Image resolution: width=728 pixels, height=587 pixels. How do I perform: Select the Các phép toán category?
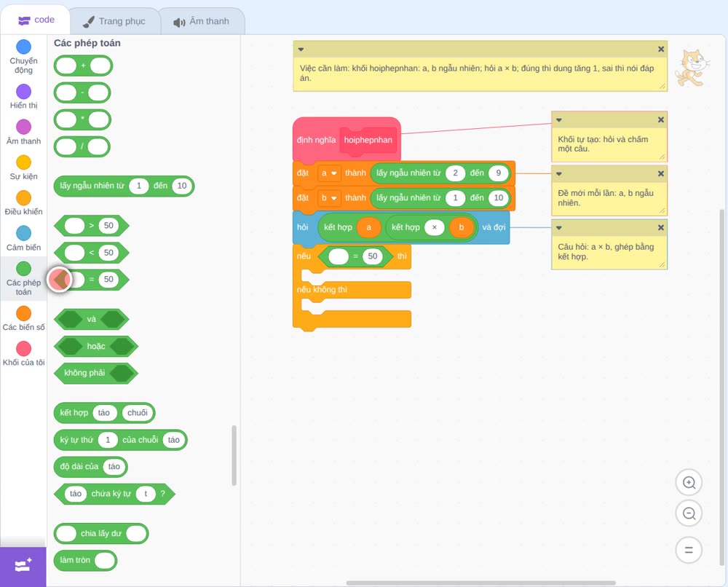tap(24, 279)
